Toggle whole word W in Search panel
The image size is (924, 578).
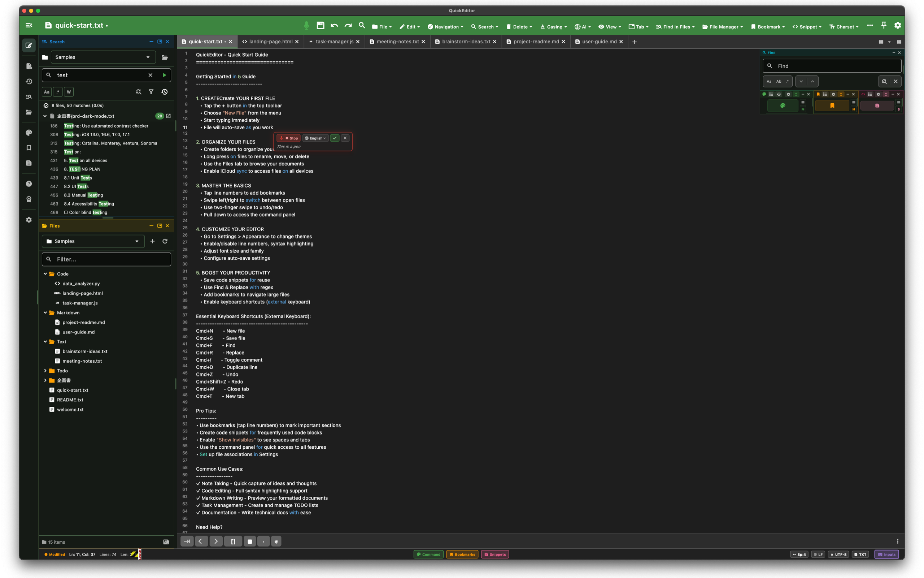point(69,92)
